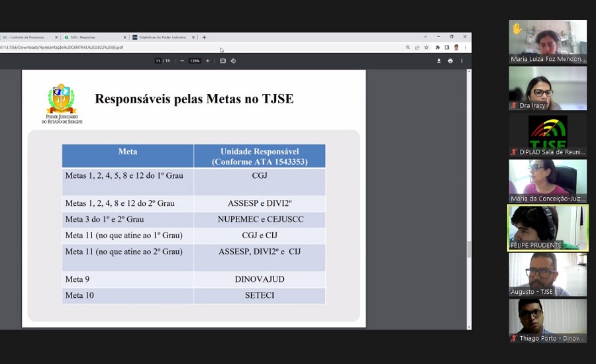Open a new browser tab
Screen dimensions: 596x364
pos(204,37)
